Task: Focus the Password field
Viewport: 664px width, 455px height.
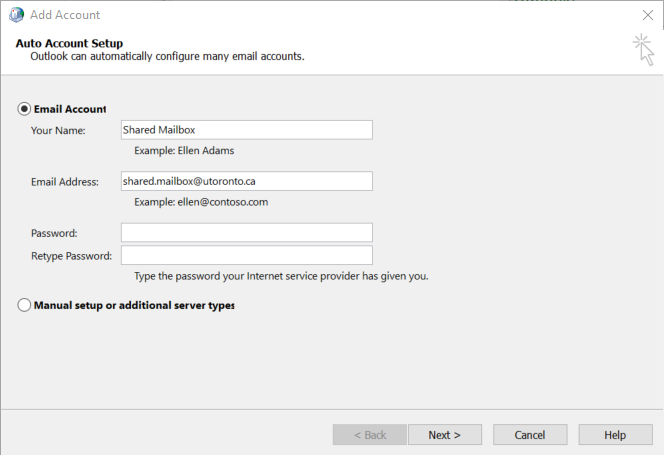Action: click(x=246, y=233)
